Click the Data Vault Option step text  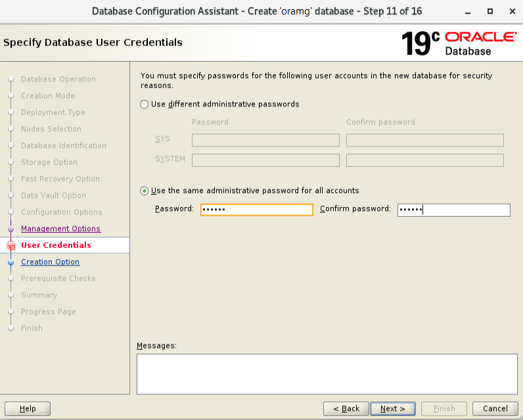(53, 195)
